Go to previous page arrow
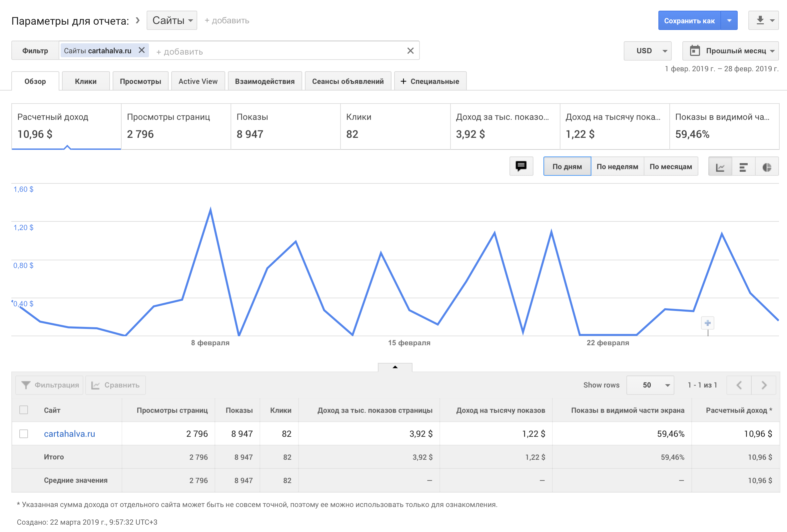Image resolution: width=787 pixels, height=532 pixels. (739, 385)
